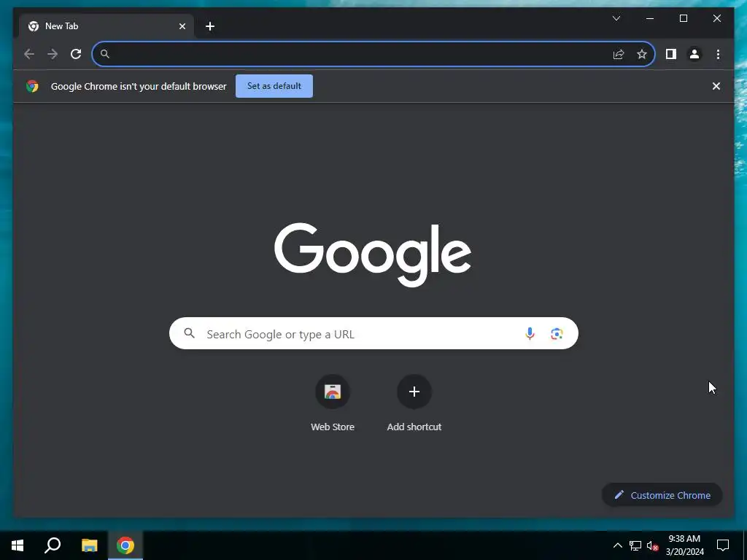747x560 pixels.
Task: Click the search magnifier in the address bar
Action: pyautogui.click(x=105, y=54)
